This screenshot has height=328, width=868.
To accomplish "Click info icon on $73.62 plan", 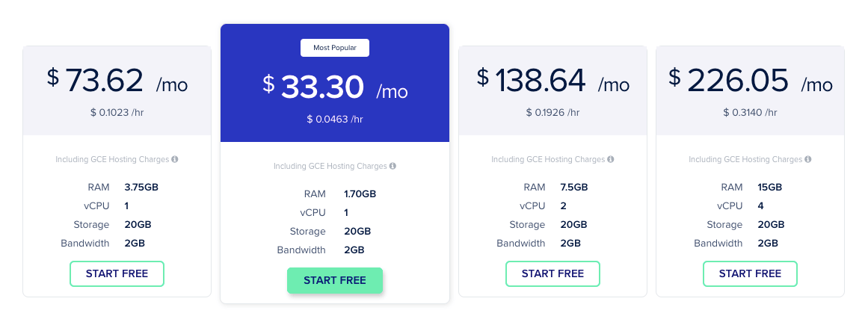I will pos(175,159).
